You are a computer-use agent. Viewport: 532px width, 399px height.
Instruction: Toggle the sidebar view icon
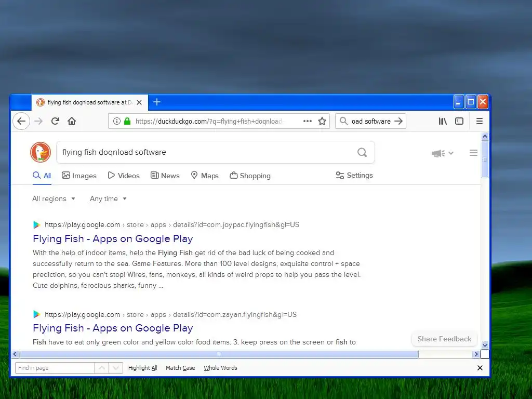coord(459,121)
